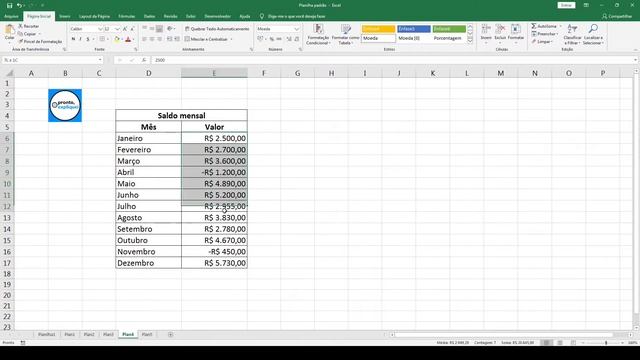Click the red font color A icon

[x=128, y=39]
